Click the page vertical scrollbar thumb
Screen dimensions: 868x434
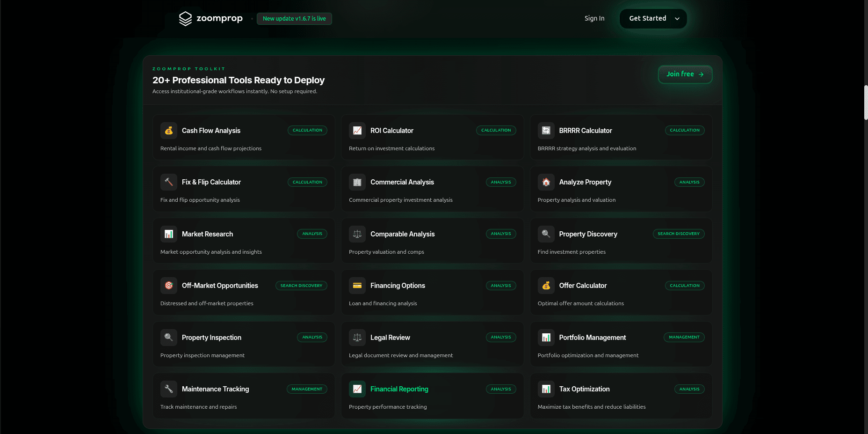(x=866, y=103)
